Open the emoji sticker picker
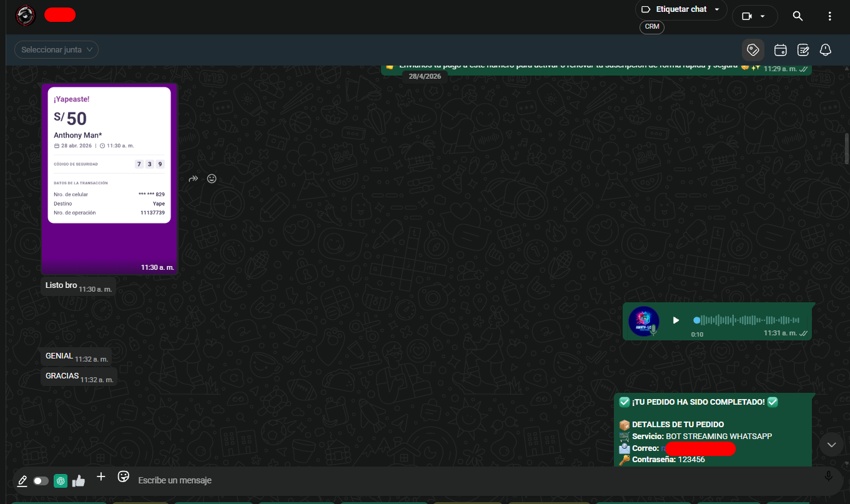 pyautogui.click(x=124, y=477)
